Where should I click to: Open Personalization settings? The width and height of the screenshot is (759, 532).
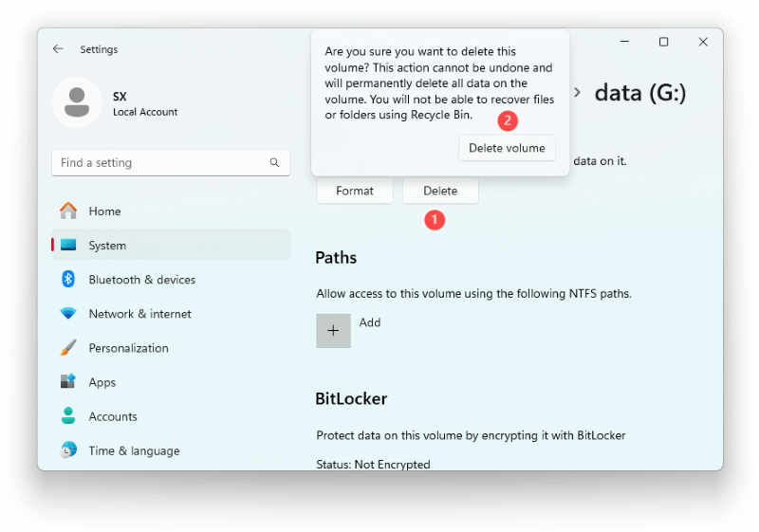coord(171,348)
